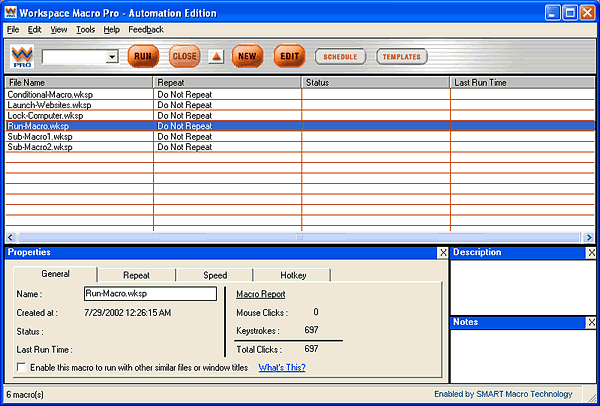Screen dimensions: 600x406
Task: Click the Macro Report heading
Action: [261, 294]
